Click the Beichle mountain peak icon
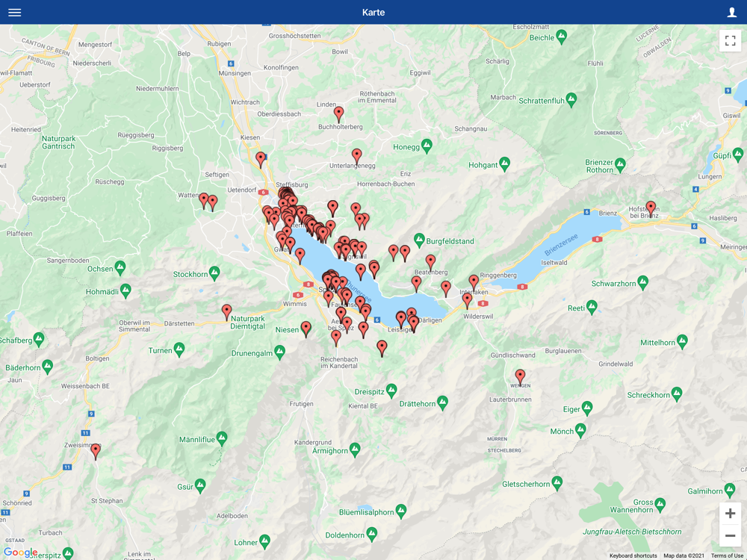 click(562, 37)
